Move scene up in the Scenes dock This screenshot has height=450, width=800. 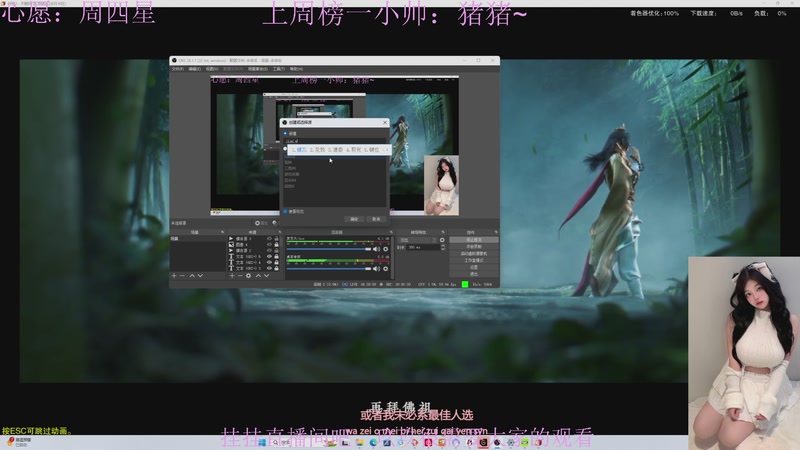coord(192,276)
